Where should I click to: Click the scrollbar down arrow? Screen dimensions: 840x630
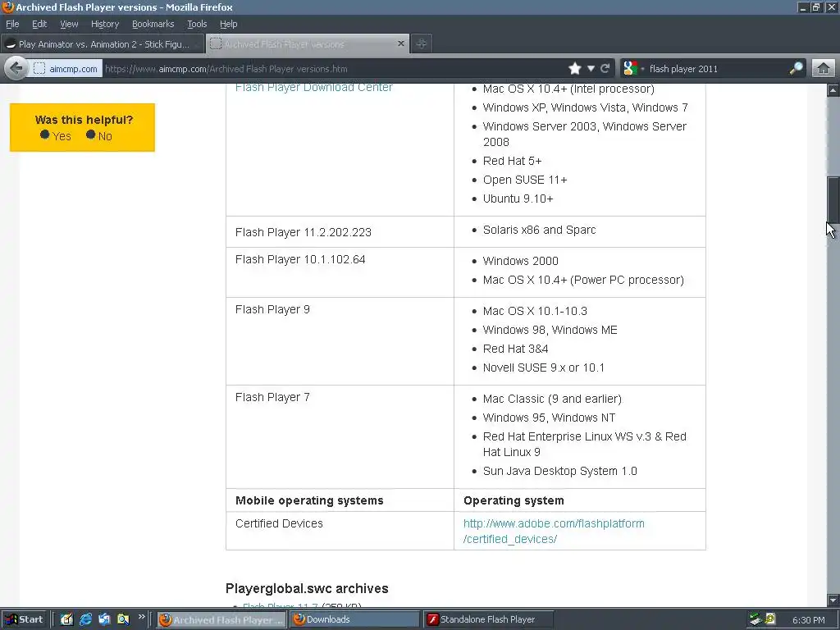pos(833,600)
